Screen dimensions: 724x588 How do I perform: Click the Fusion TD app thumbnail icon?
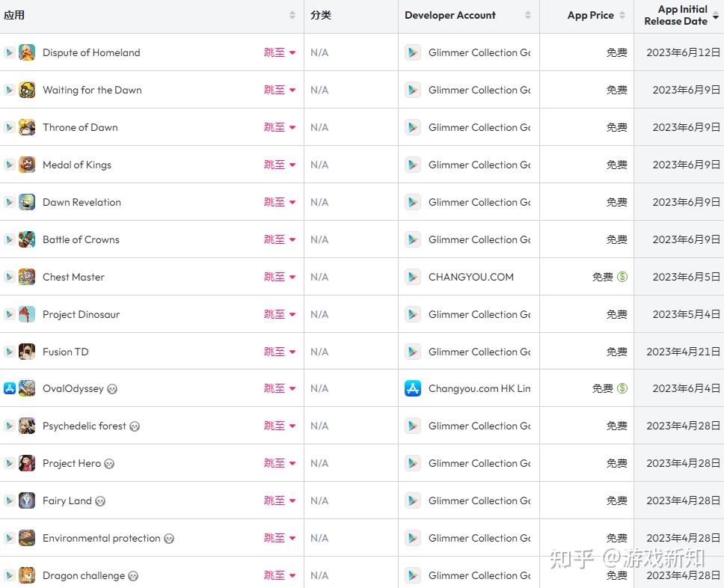pyautogui.click(x=27, y=352)
